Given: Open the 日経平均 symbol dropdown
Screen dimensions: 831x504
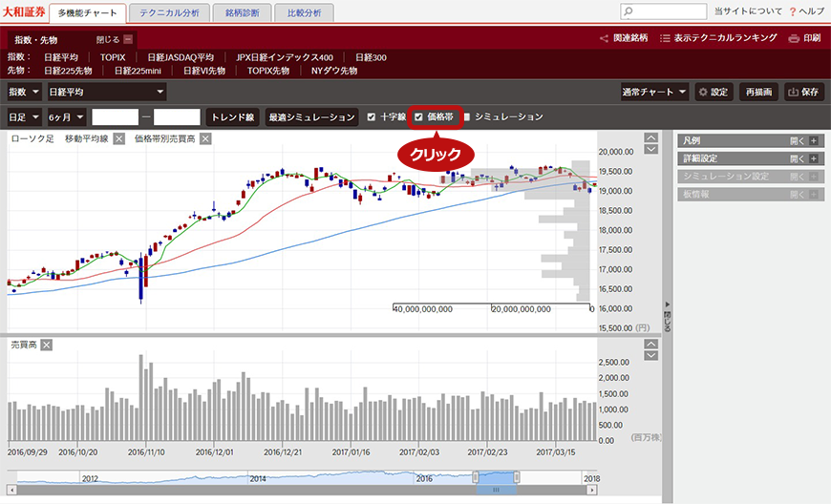Looking at the screenshot, I should (107, 93).
